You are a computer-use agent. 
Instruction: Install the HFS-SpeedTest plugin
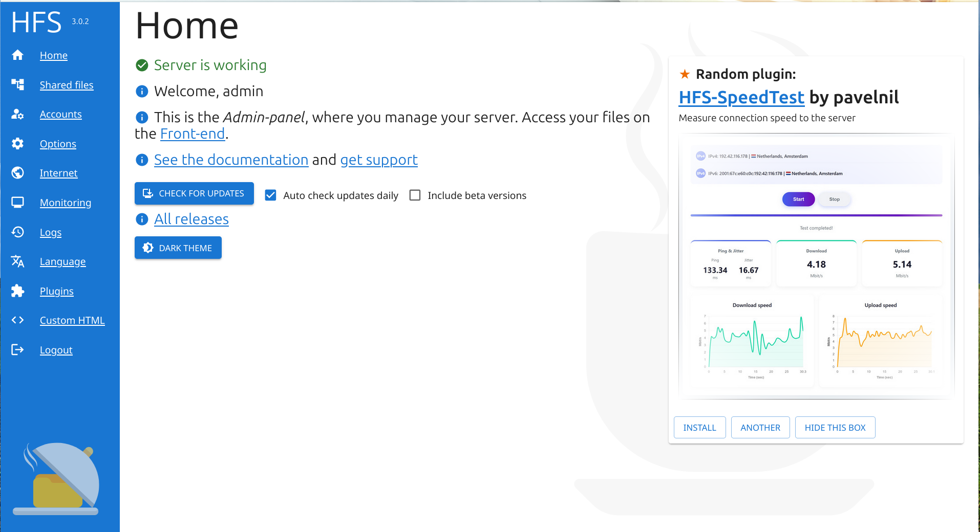coord(699,428)
